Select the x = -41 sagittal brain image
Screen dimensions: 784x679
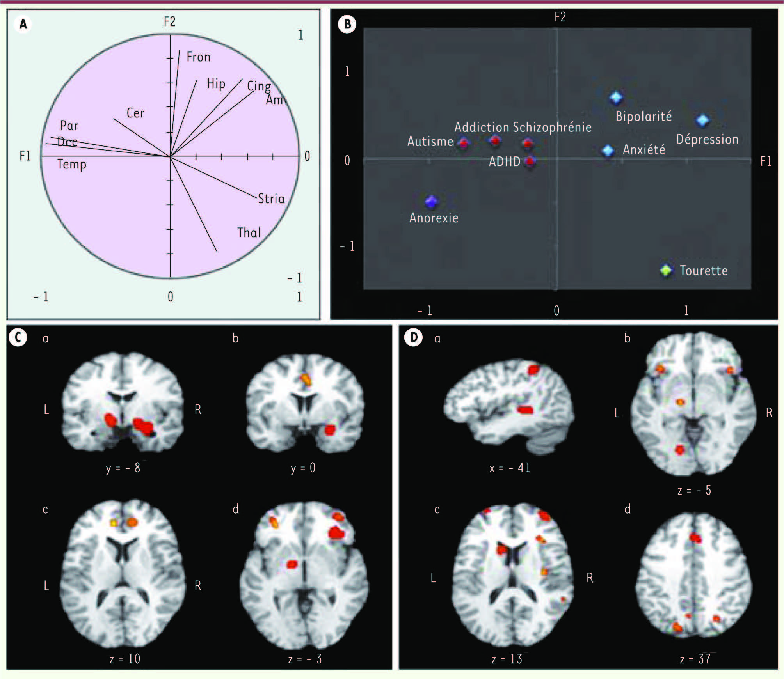pyautogui.click(x=509, y=408)
